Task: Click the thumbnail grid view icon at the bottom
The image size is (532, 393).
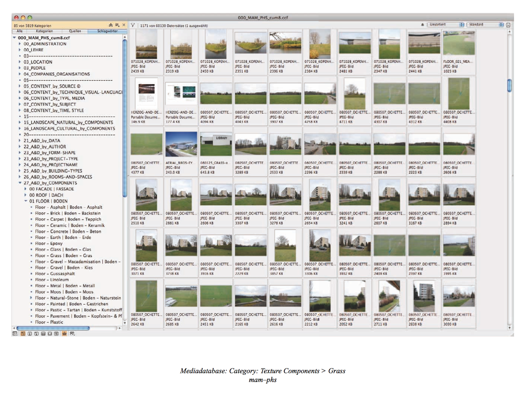Action: 43,334
